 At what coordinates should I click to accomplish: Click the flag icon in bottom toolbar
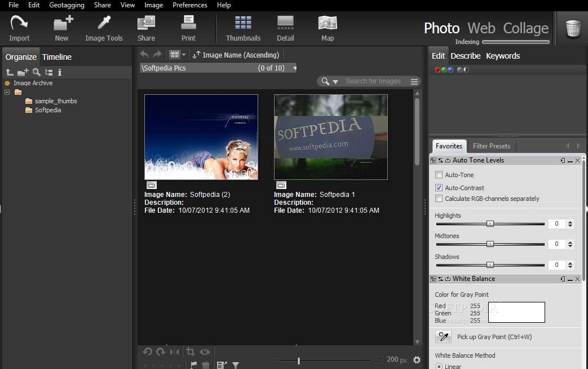tap(193, 365)
